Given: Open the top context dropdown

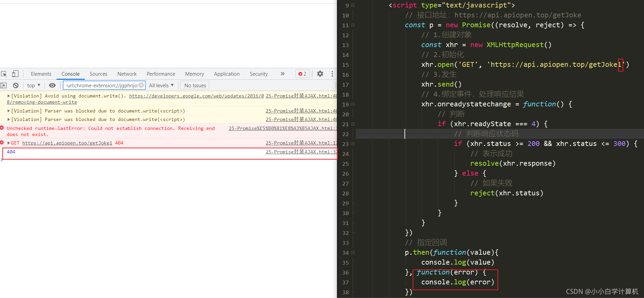Looking at the screenshot, I should pos(34,85).
